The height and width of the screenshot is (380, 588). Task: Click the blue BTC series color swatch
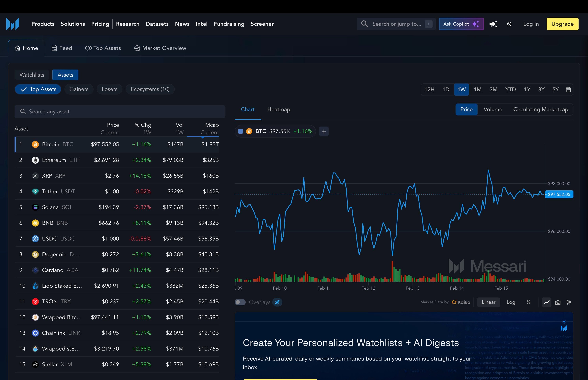click(x=240, y=131)
